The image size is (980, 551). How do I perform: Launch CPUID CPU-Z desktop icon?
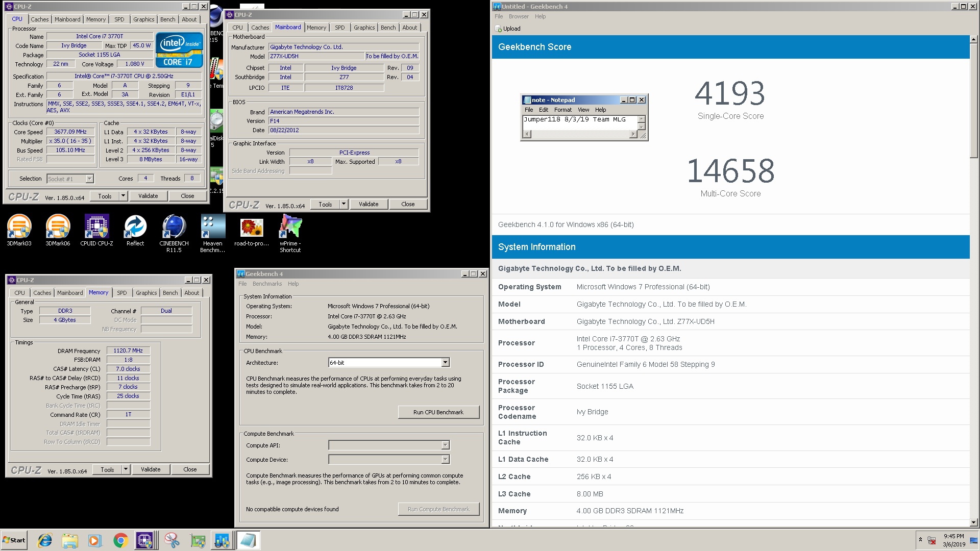[x=96, y=230]
